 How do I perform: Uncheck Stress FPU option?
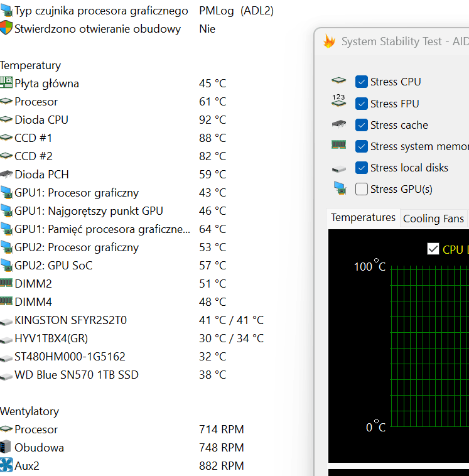(x=362, y=104)
